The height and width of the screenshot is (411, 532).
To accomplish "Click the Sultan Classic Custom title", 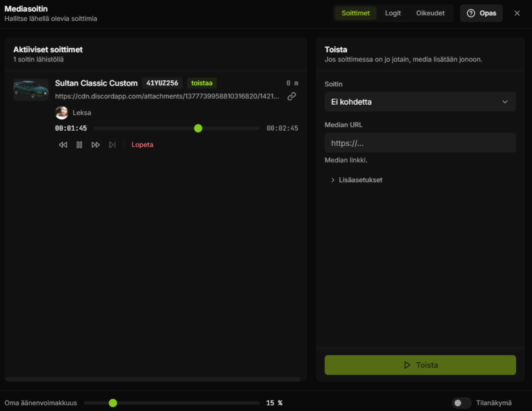I will (96, 83).
